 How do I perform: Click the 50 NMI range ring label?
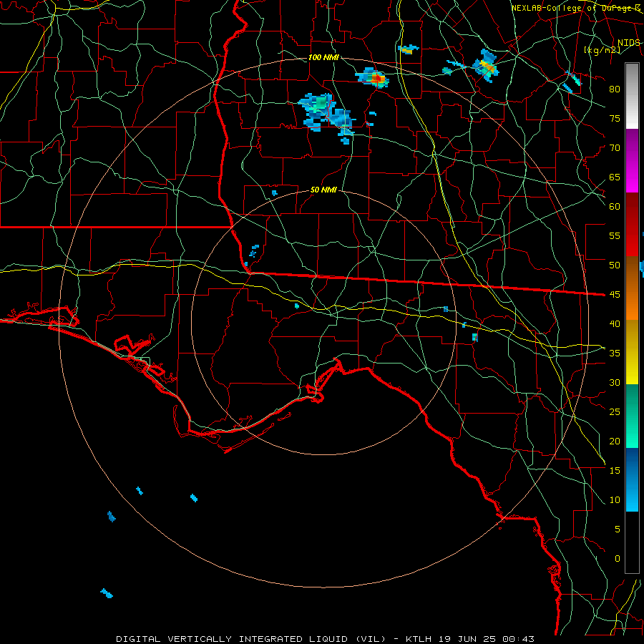pos(323,190)
